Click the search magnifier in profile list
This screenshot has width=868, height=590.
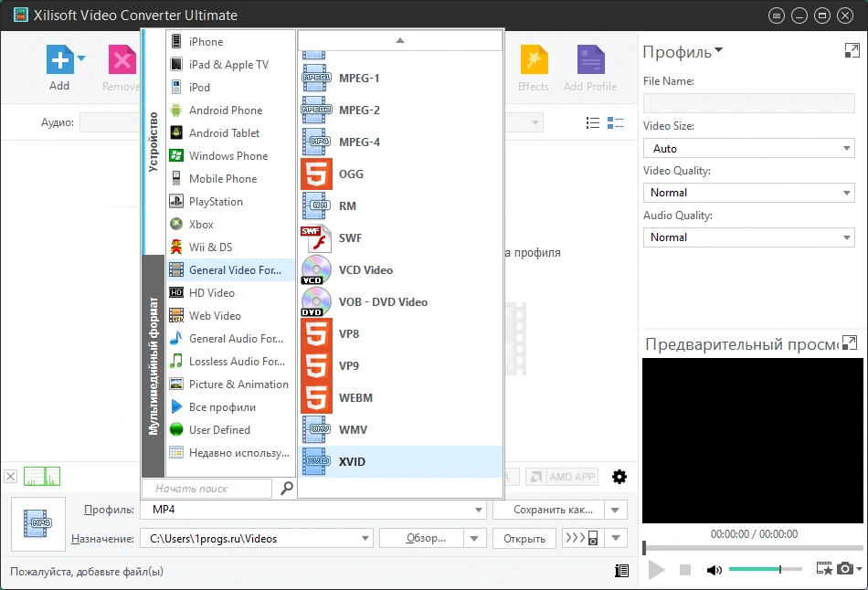[287, 488]
